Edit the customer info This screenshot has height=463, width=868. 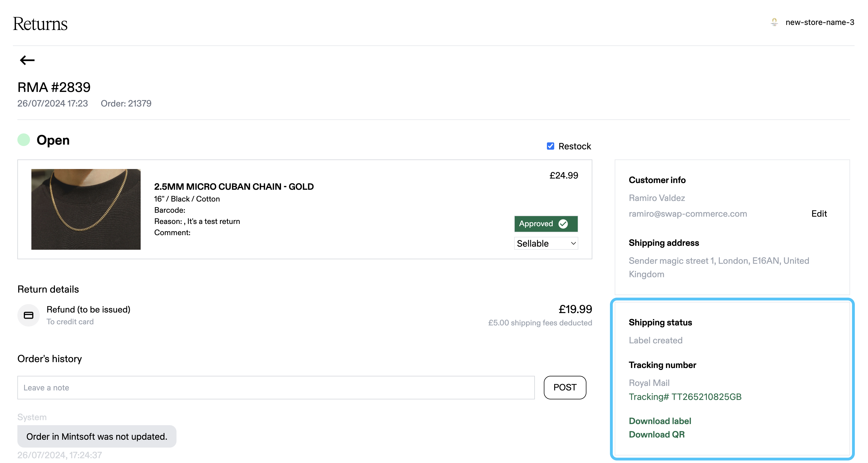click(x=819, y=213)
